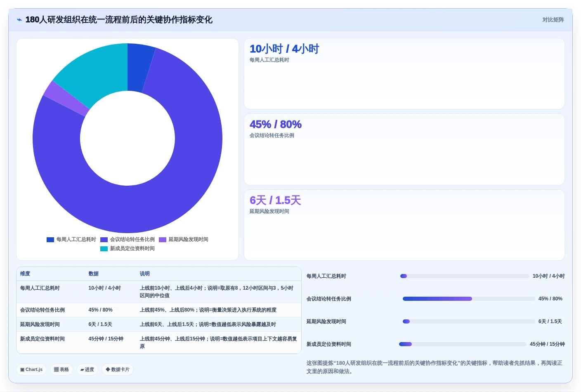
Task: Click 每周人工汇总耗时 caption in first card
Action: tap(269, 60)
